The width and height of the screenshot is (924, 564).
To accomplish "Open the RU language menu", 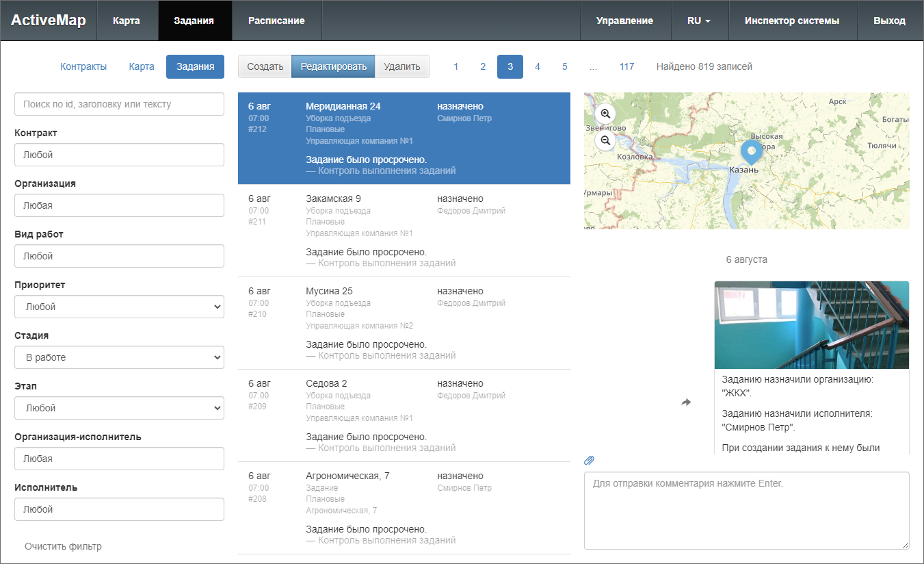I will point(698,21).
